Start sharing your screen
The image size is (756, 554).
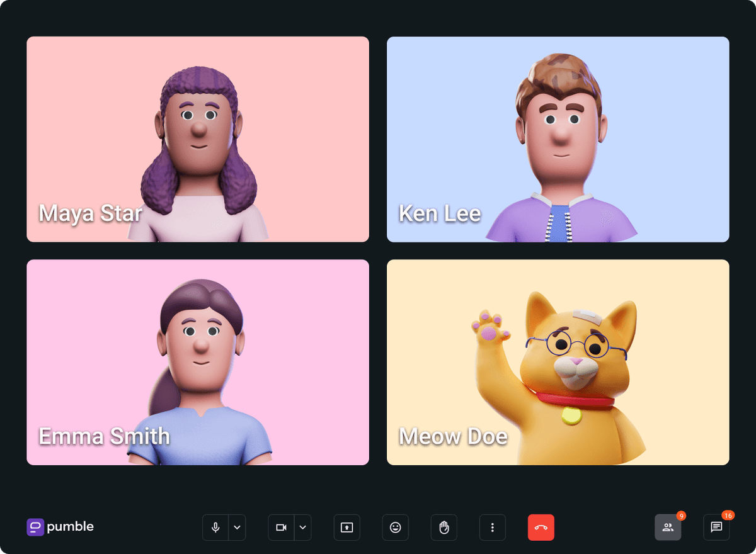coord(346,528)
